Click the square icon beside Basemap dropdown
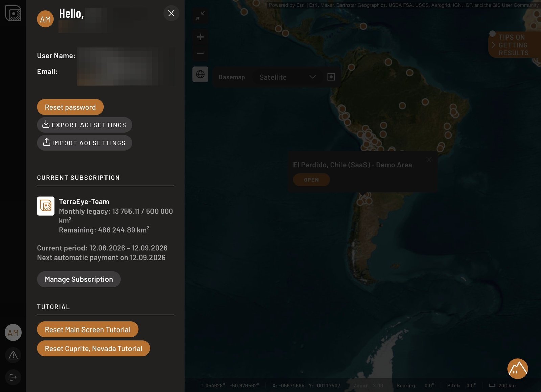The height and width of the screenshot is (392, 541). 331,77
